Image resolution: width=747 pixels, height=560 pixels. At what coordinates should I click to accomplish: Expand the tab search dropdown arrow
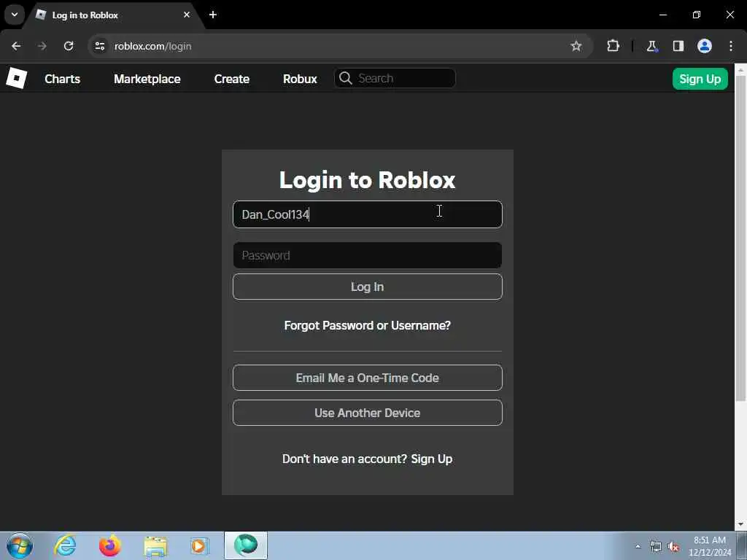pyautogui.click(x=15, y=15)
